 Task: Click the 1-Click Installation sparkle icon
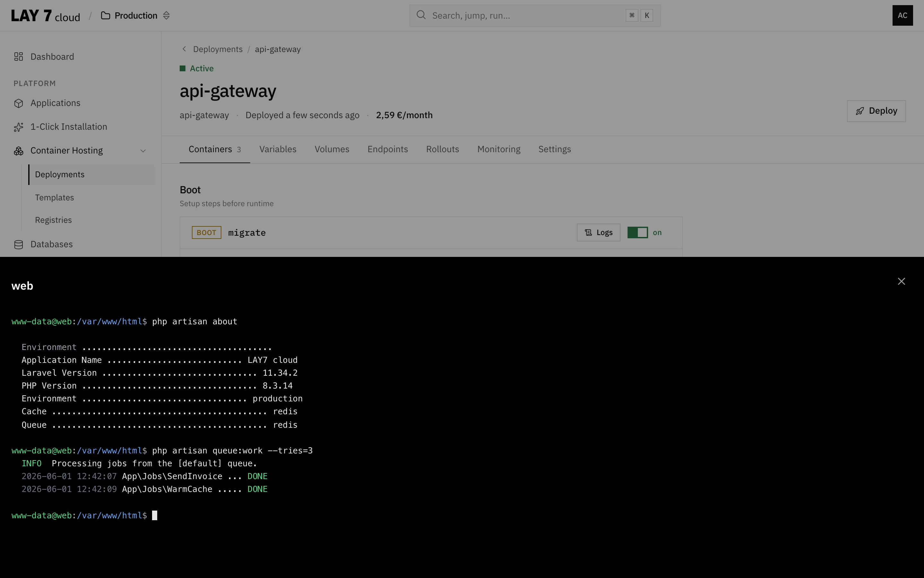pos(18,127)
